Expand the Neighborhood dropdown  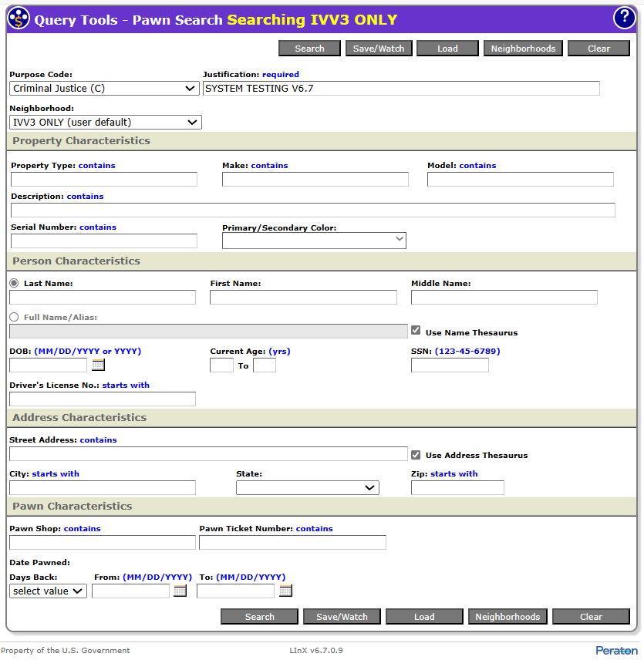tap(105, 122)
